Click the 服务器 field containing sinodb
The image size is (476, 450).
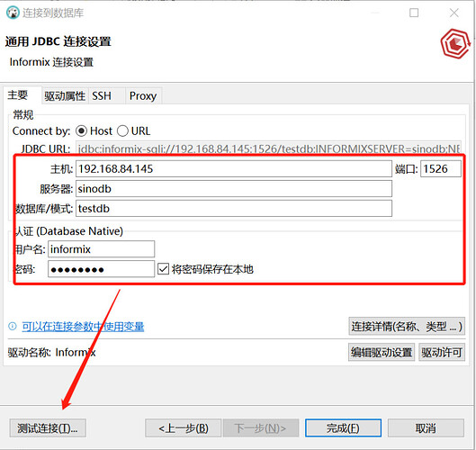coord(234,189)
